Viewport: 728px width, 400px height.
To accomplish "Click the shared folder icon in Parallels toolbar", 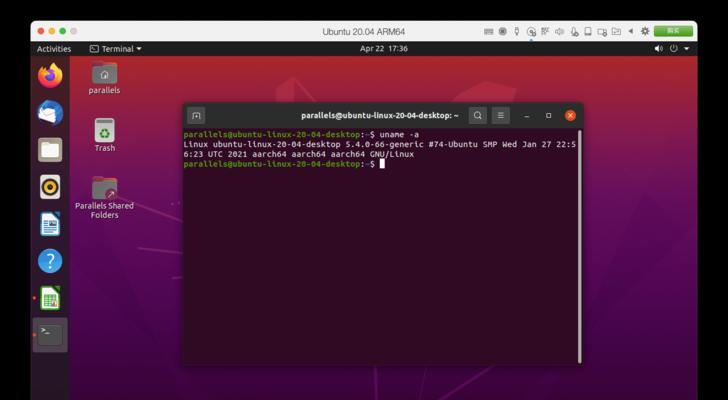I will [x=616, y=32].
